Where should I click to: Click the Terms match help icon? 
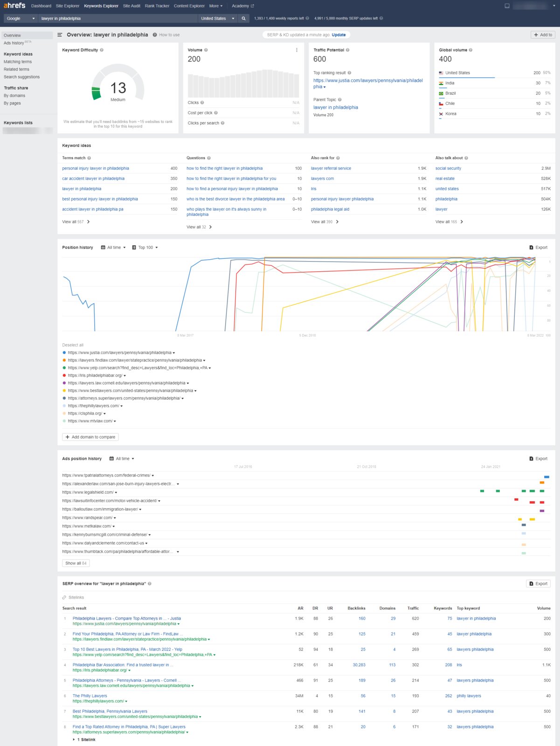89,158
